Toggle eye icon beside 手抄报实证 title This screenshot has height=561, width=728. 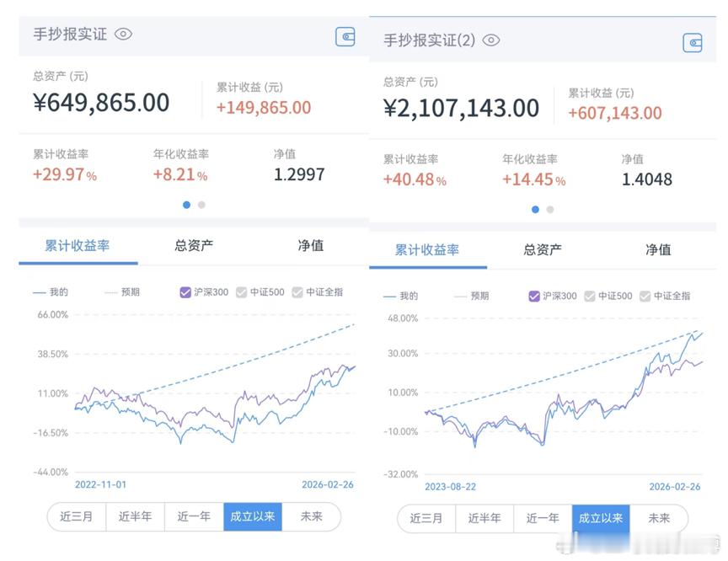(x=124, y=34)
